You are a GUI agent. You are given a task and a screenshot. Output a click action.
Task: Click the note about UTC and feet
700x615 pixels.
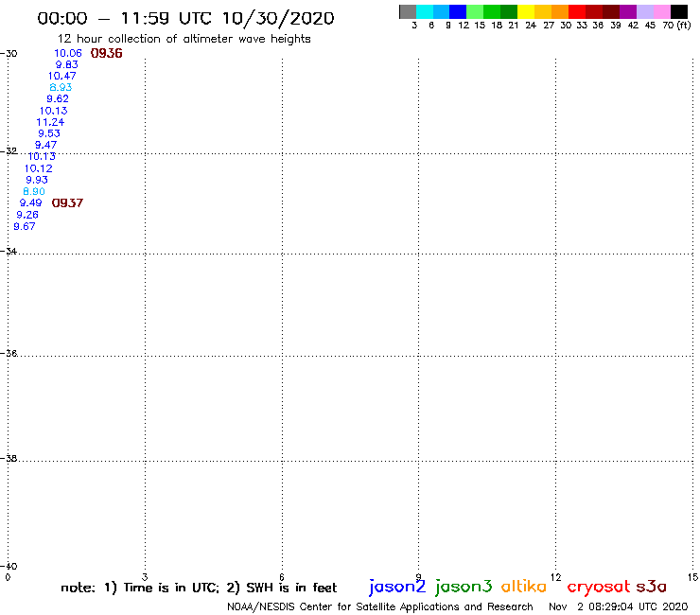click(x=199, y=588)
